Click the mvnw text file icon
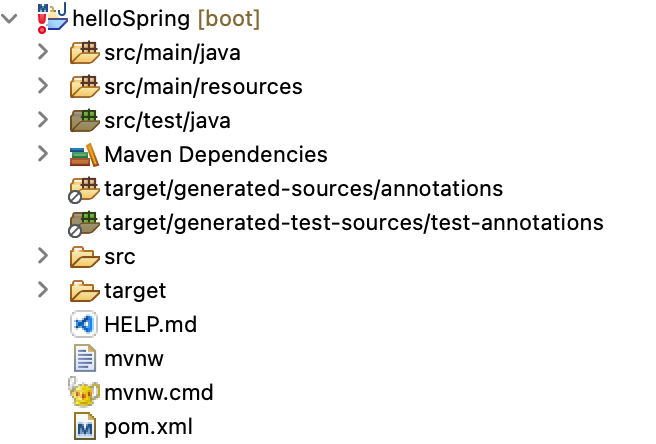Image resolution: width=656 pixels, height=444 pixels. [x=84, y=359]
